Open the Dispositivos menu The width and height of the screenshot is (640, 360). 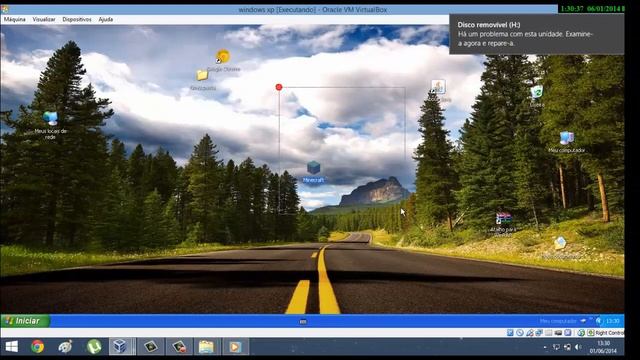coord(77,19)
